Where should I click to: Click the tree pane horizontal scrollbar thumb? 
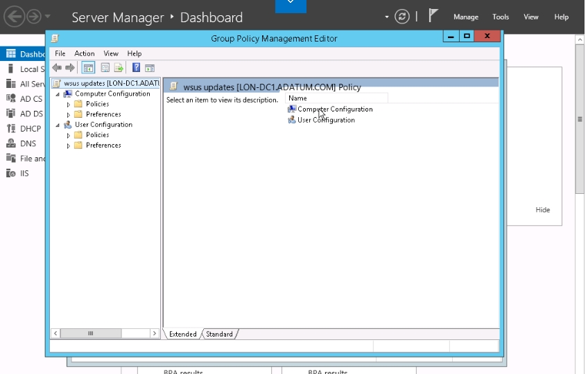(x=91, y=333)
